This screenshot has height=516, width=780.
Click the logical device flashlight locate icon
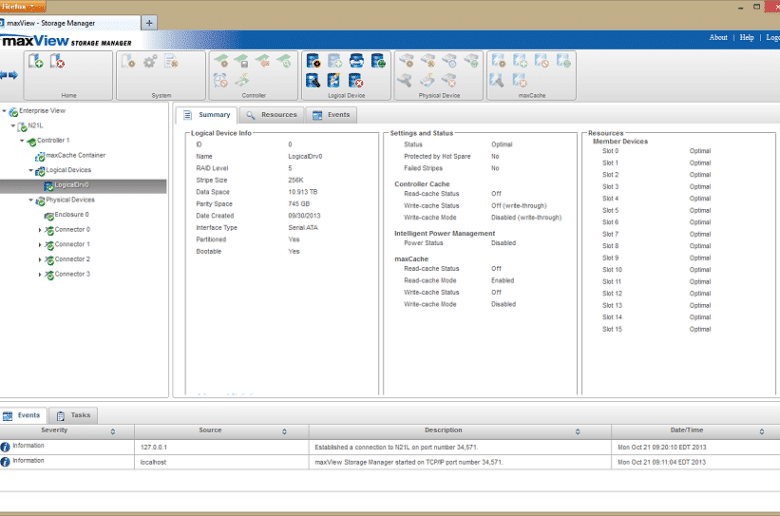coord(313,80)
